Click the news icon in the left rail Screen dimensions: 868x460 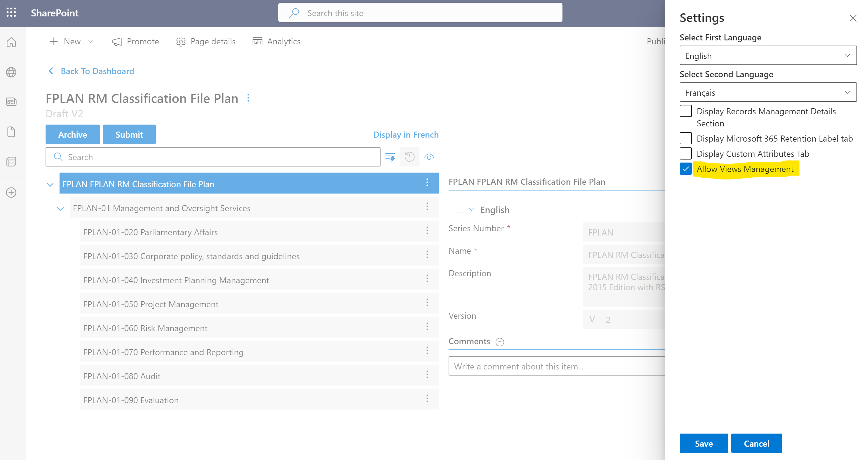pos(11,102)
